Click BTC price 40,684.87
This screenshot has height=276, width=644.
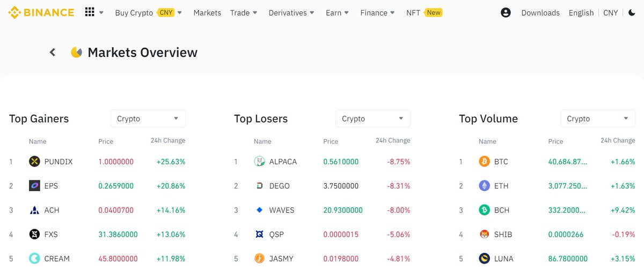click(568, 162)
